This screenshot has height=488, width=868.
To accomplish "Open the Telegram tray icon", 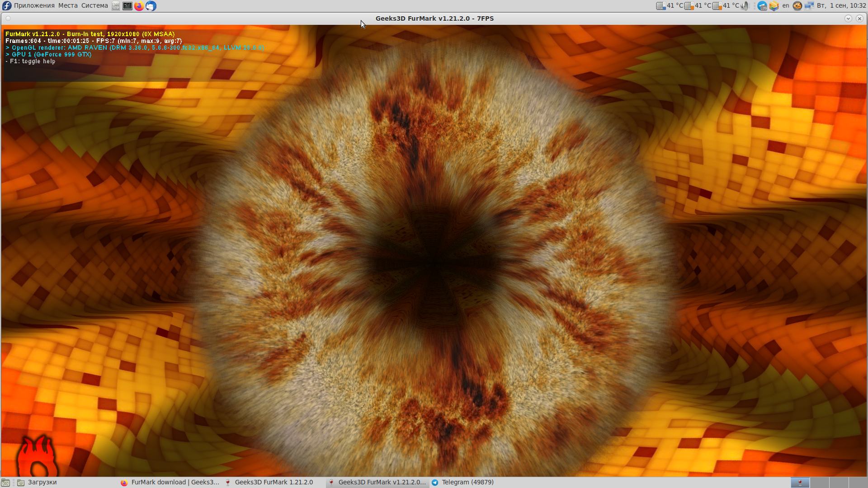I will coord(762,6).
